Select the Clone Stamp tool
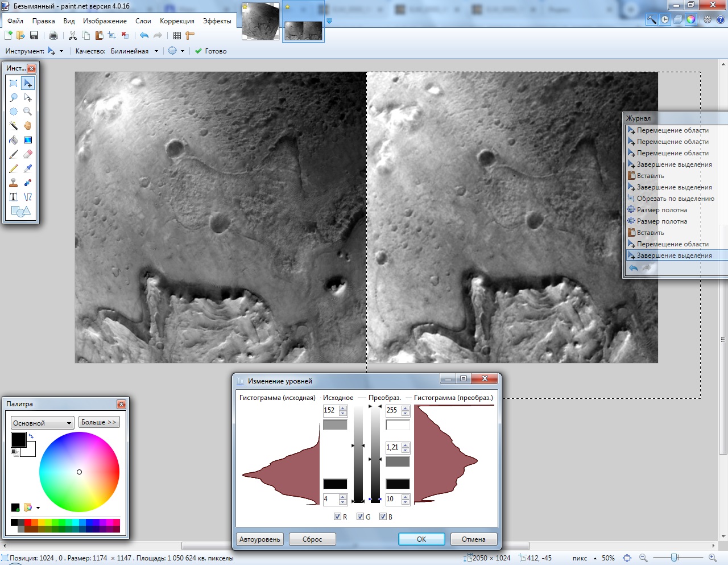728x565 pixels. pos(14,183)
